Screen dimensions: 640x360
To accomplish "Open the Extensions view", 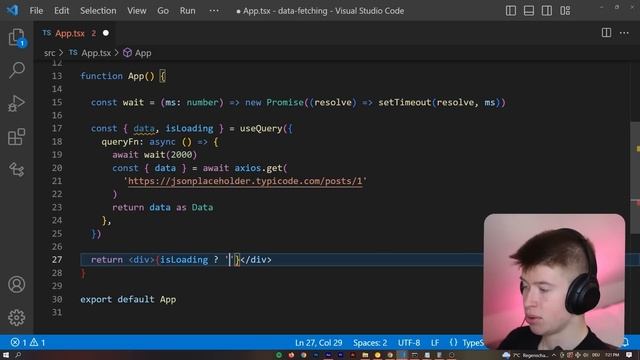I will click(x=16, y=137).
